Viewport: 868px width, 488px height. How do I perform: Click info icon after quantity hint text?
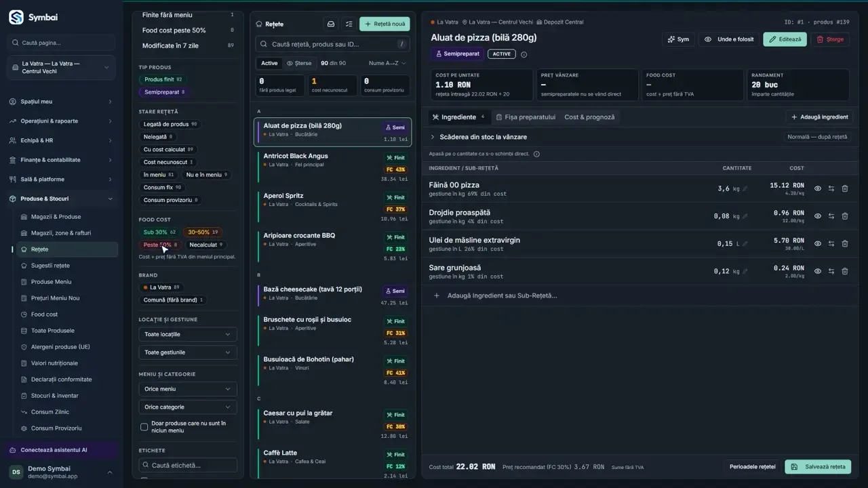click(536, 154)
